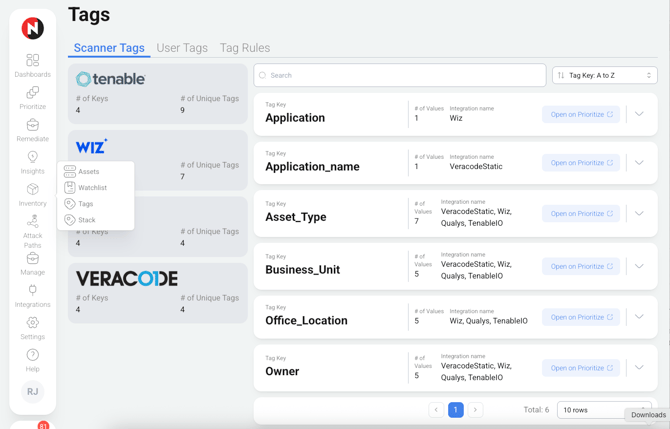Viewport: 670px width, 429px height.
Task: Click Open on Prioritize for Asset_Type
Action: tap(581, 213)
